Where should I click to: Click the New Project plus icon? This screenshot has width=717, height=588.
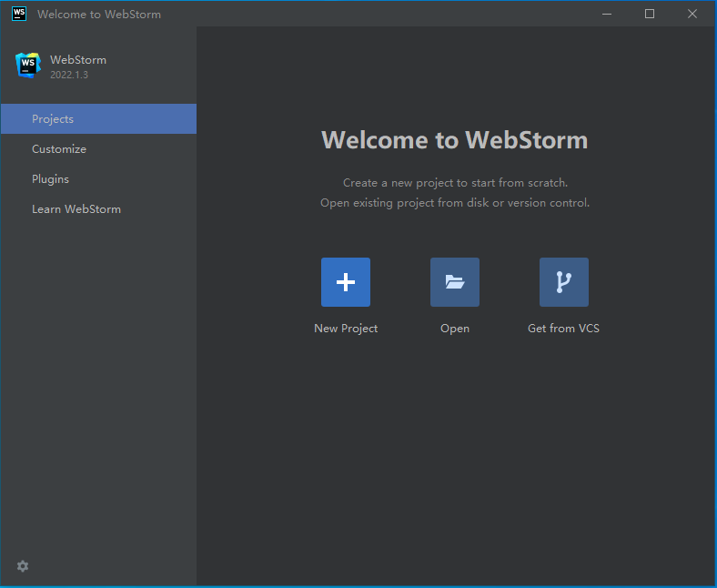coord(345,282)
